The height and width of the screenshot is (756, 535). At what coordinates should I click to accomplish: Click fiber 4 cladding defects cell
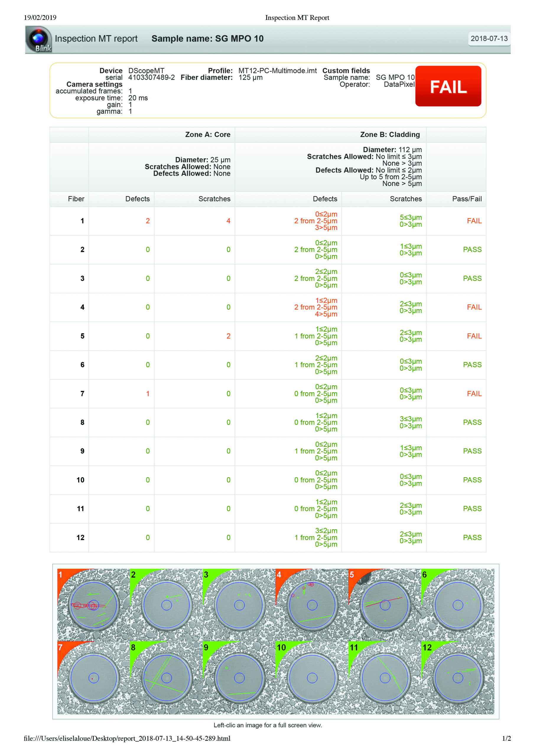click(316, 307)
